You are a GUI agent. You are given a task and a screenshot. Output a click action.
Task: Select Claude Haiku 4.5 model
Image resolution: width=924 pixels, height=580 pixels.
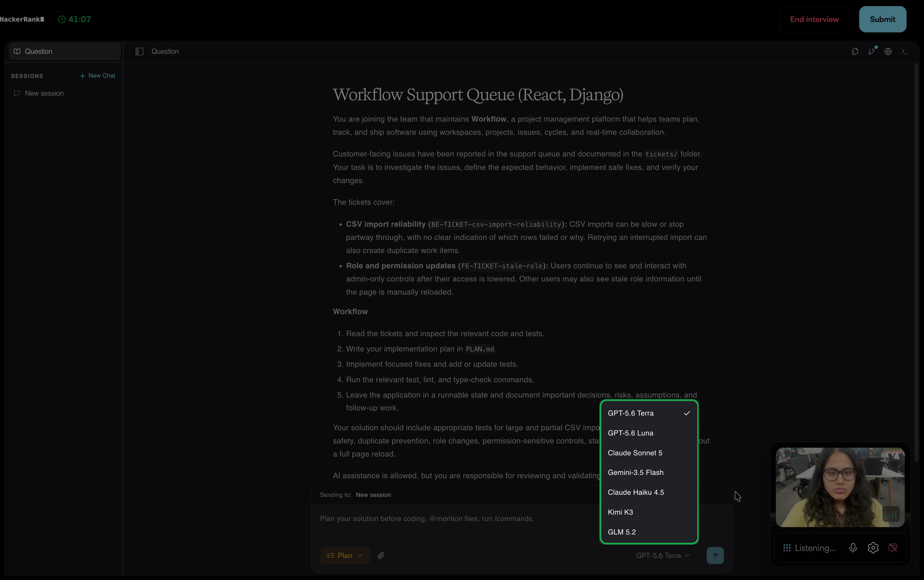click(649, 492)
